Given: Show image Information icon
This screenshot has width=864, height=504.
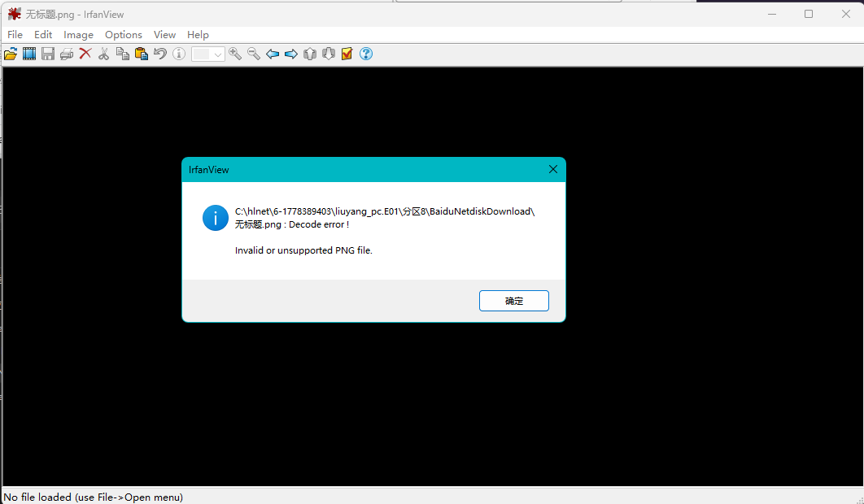Looking at the screenshot, I should [x=178, y=54].
